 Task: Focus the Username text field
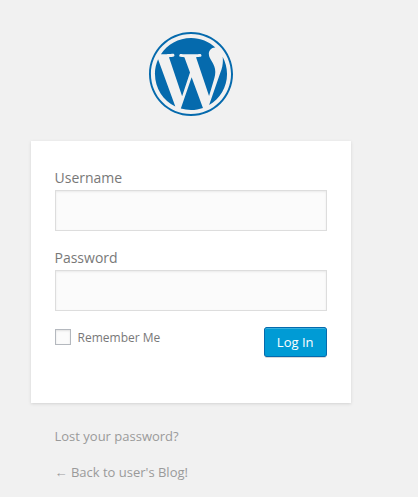coord(191,210)
